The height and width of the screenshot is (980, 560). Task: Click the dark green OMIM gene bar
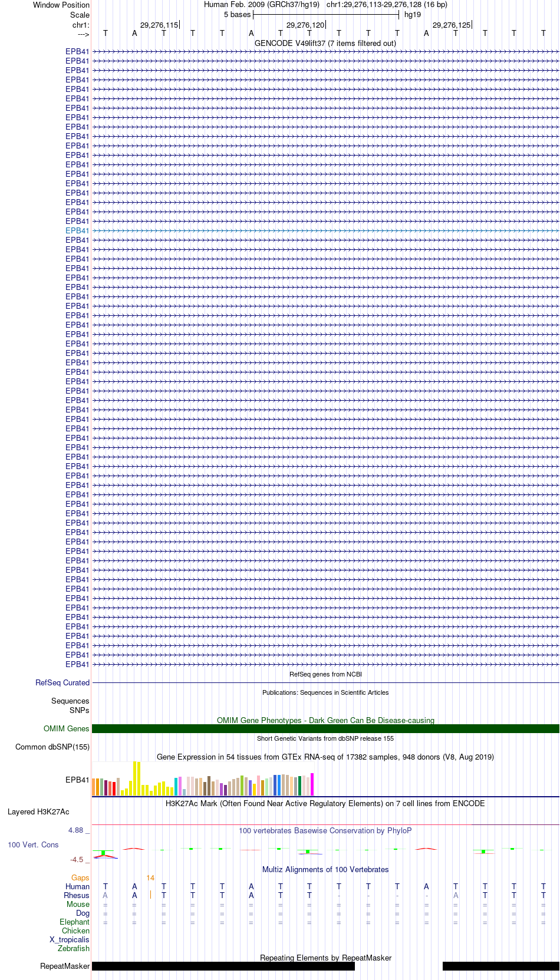coord(325,728)
